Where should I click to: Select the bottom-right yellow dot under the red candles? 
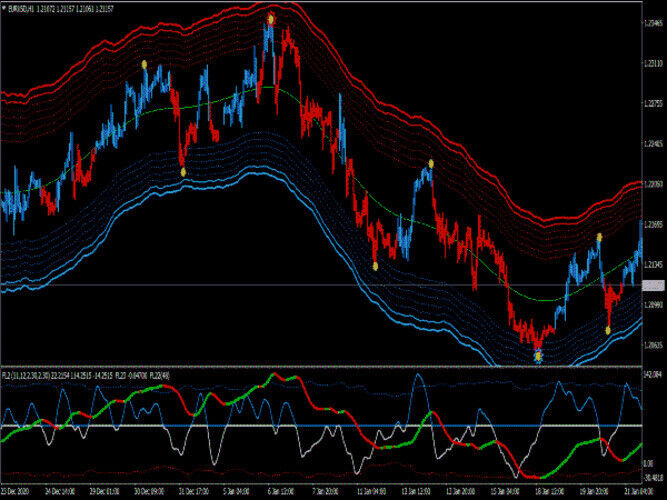(x=607, y=329)
